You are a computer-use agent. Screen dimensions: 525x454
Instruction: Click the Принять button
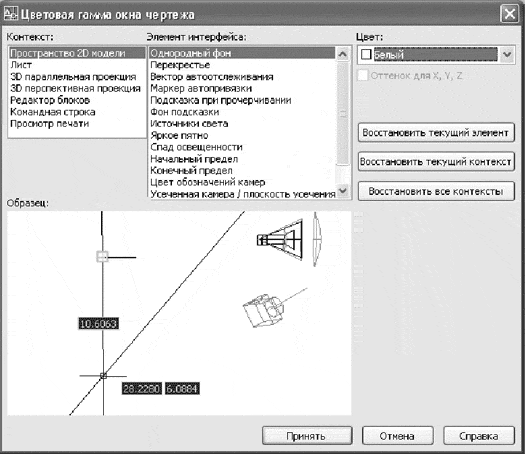pos(307,436)
